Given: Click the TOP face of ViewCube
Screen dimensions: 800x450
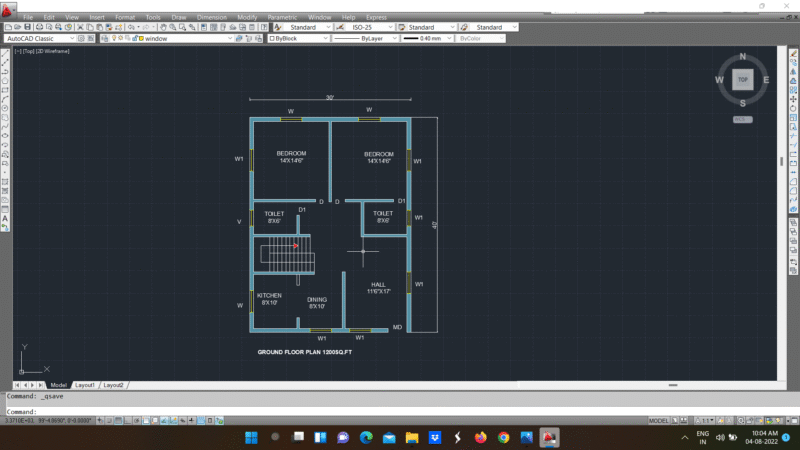Looking at the screenshot, I should coord(743,80).
